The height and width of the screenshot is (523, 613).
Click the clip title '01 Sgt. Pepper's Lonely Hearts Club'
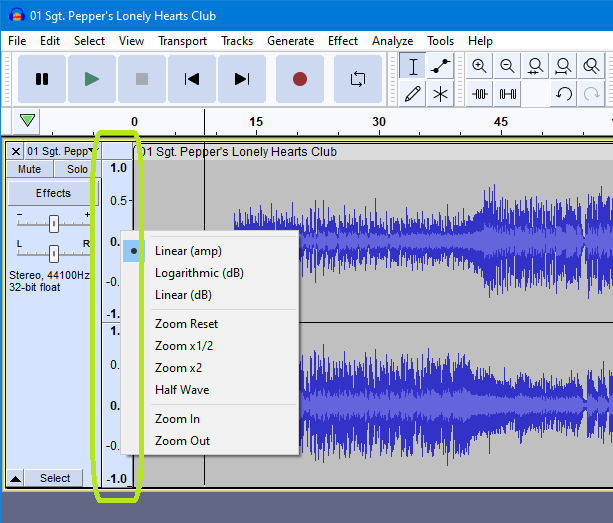tap(238, 152)
